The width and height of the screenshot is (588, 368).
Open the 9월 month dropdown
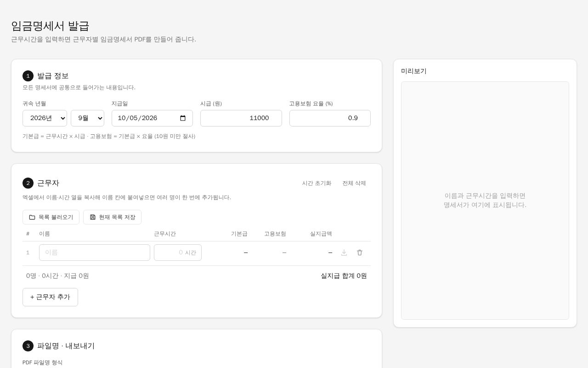[87, 118]
